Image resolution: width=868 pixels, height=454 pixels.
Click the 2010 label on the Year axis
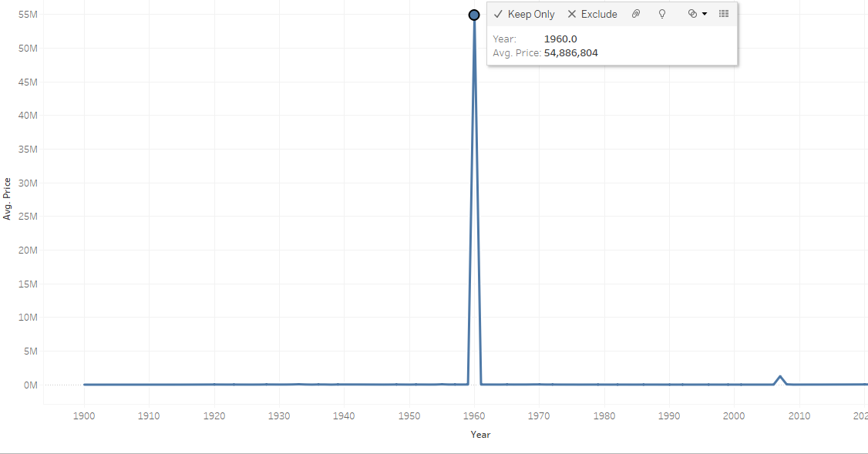tap(799, 415)
